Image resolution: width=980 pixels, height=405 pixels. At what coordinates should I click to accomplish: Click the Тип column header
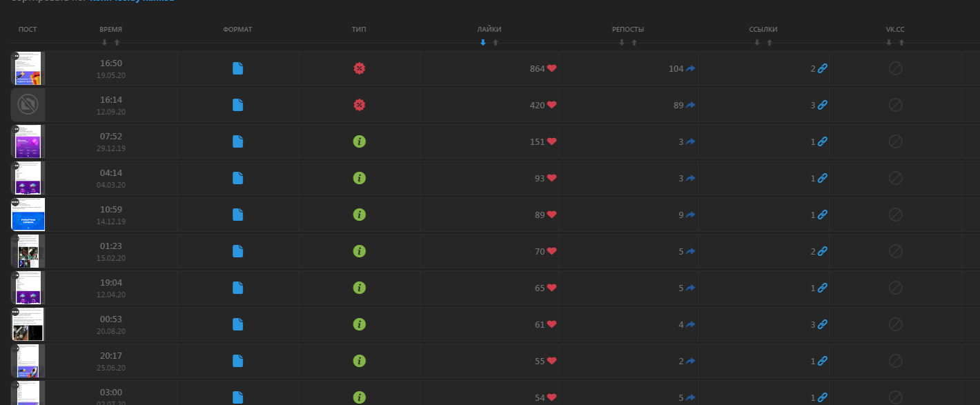point(359,30)
